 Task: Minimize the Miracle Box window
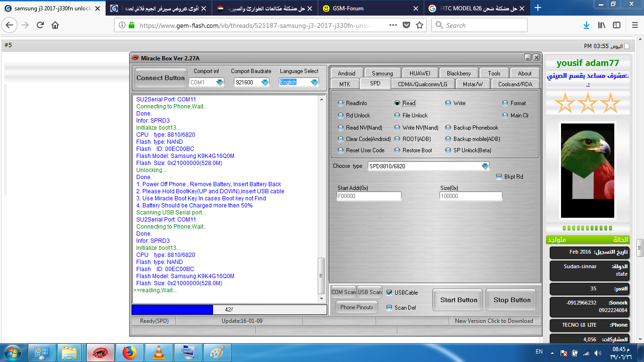(x=528, y=58)
